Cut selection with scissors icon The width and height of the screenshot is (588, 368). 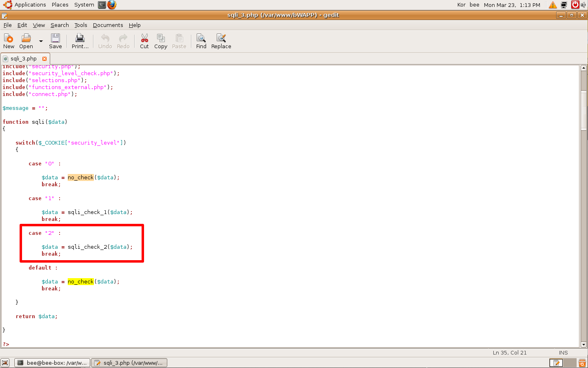144,41
